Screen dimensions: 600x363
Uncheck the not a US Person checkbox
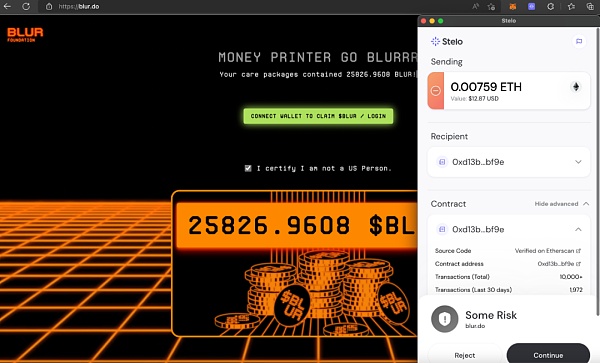point(248,168)
